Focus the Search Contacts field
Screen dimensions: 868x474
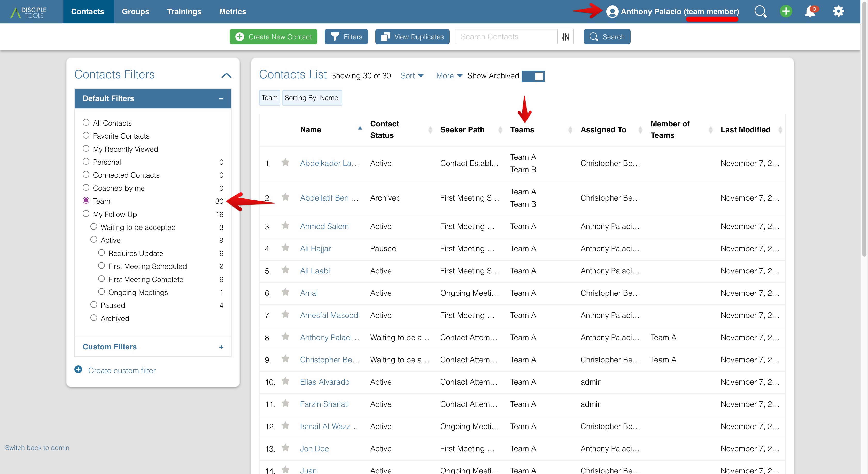[506, 37]
